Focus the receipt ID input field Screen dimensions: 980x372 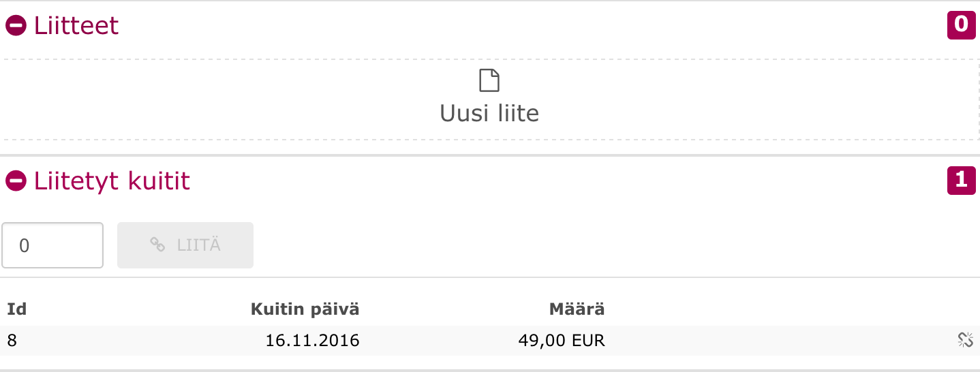click(x=53, y=245)
